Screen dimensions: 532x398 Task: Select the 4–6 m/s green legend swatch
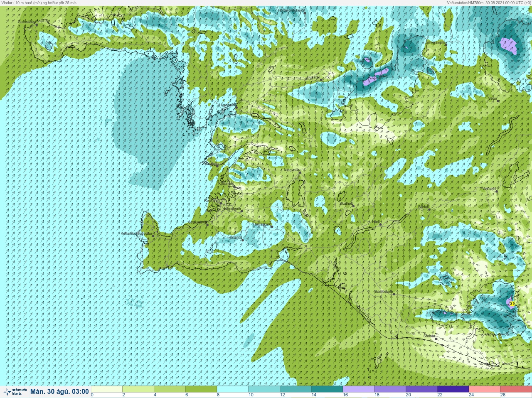(x=170, y=389)
